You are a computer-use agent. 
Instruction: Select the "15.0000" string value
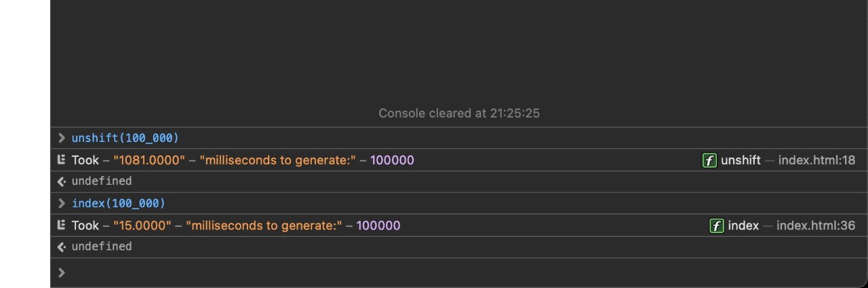[142, 226]
